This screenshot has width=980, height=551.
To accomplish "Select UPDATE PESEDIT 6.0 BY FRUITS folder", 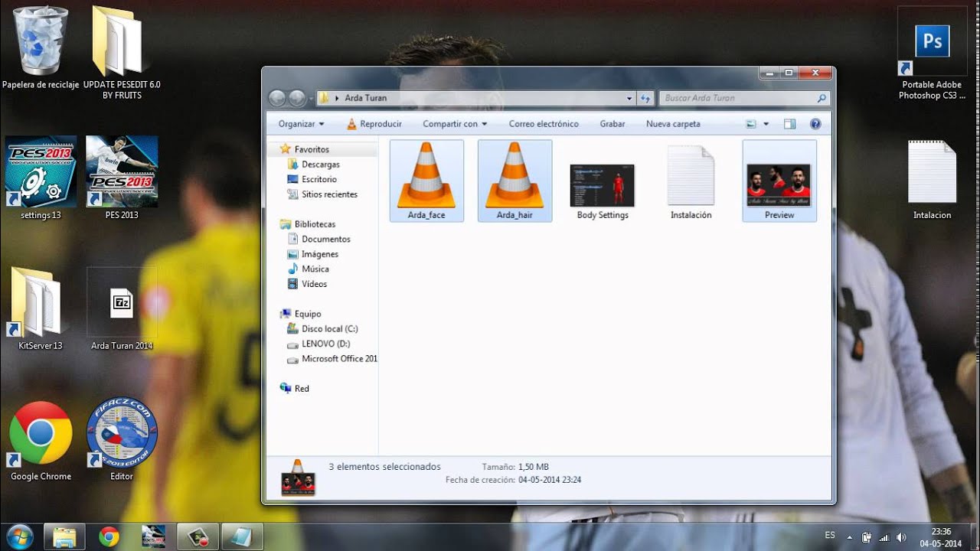I will tap(122, 52).
